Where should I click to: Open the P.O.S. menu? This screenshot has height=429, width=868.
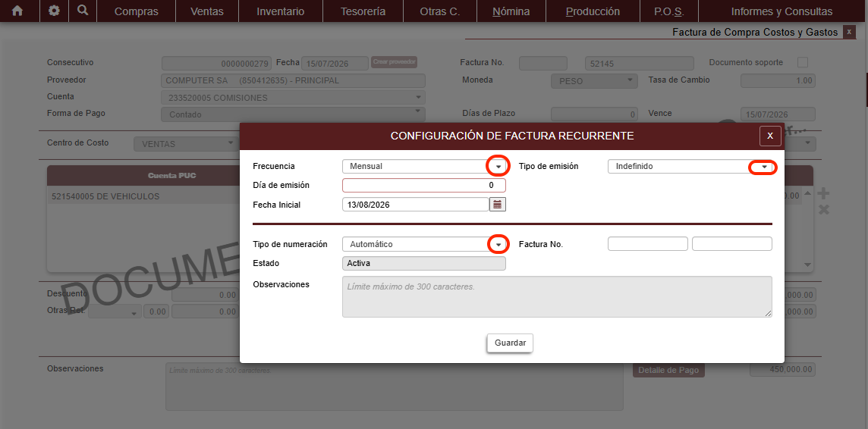coord(668,11)
